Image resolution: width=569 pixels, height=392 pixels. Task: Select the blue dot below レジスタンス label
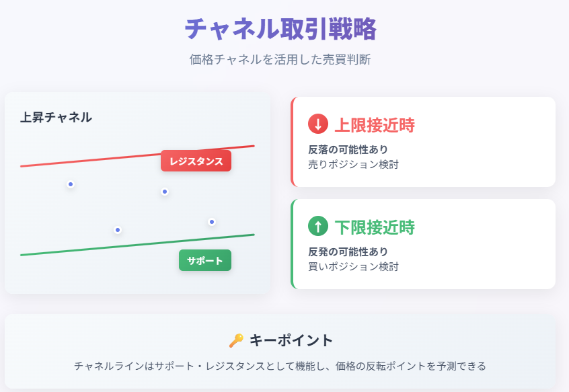(x=165, y=192)
